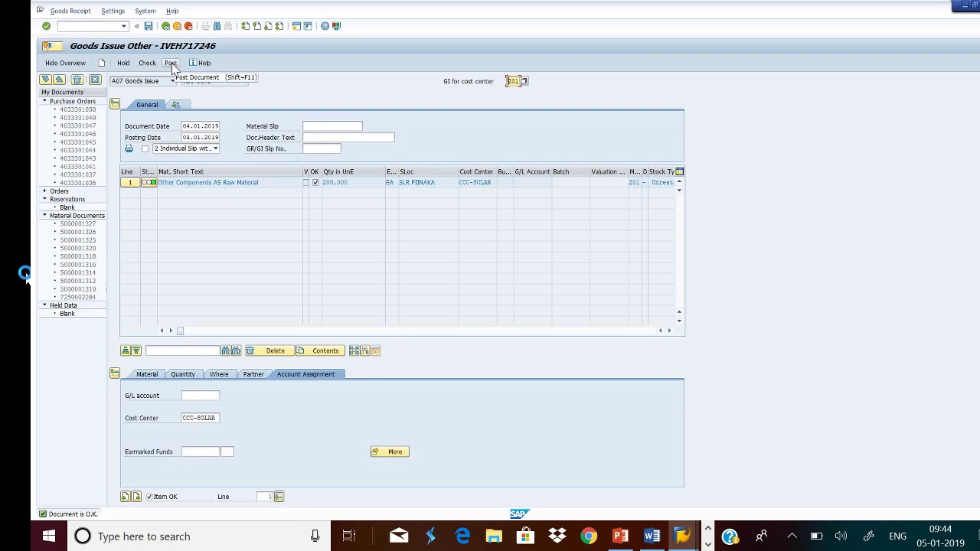Click the blue Help question mark icon
Screen dimensions: 980x551
(325, 26)
